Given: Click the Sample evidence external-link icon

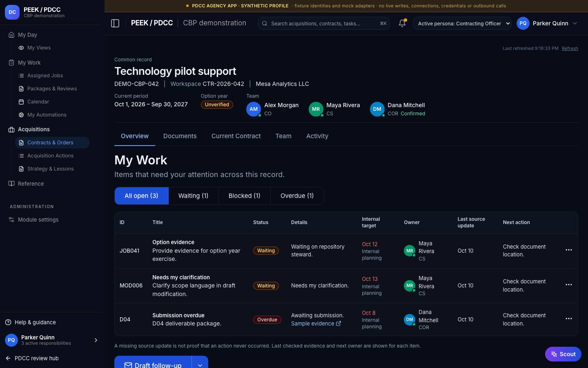Looking at the screenshot, I should 339,323.
